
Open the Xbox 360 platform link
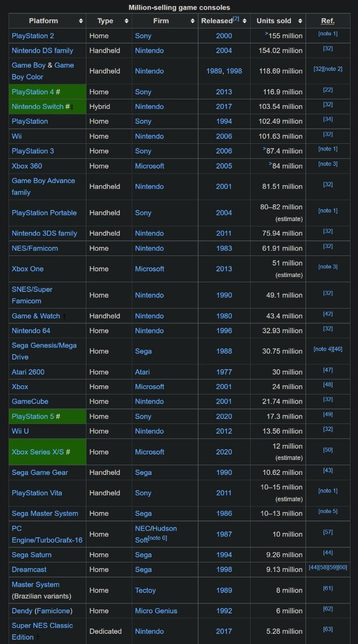(27, 166)
